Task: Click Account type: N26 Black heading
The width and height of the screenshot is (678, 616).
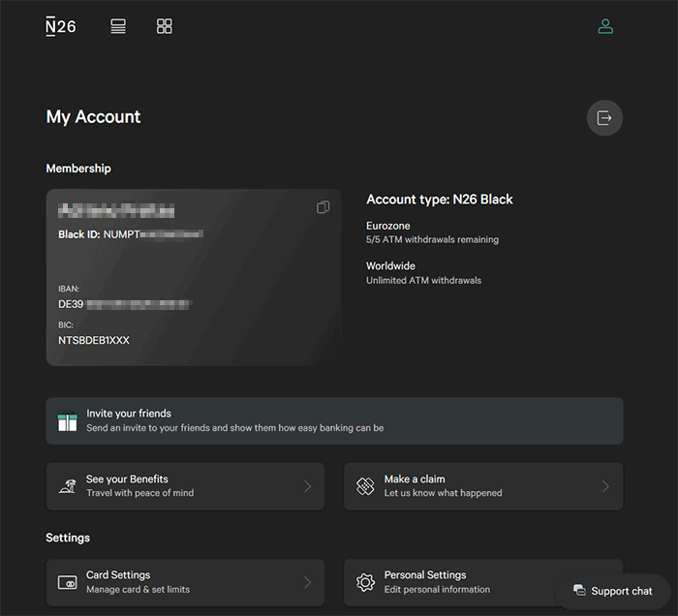Action: coord(440,200)
